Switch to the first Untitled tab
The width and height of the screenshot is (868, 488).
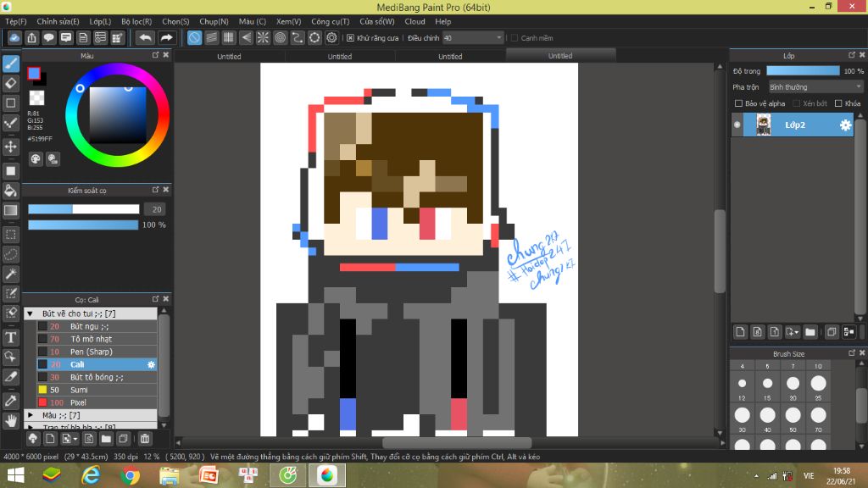point(229,56)
